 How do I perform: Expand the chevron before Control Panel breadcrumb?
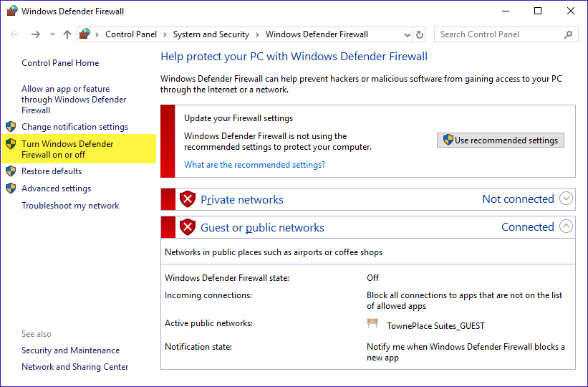[97, 35]
